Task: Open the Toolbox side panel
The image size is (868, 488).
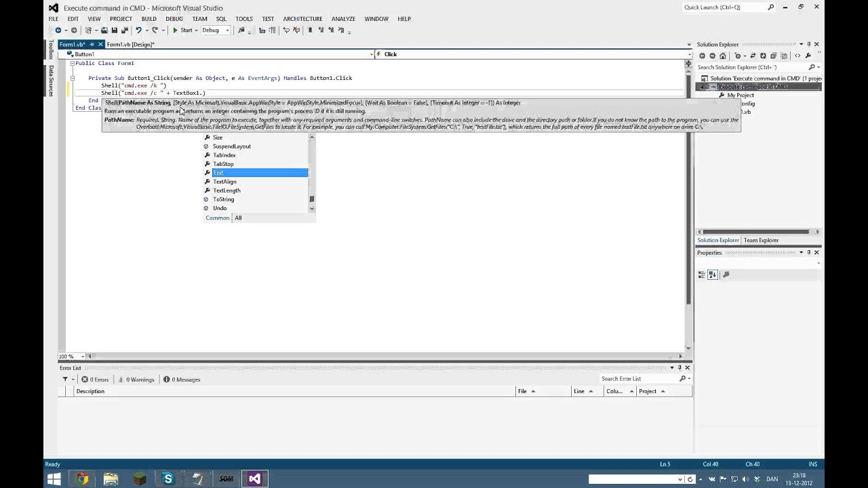Action: 51,49
